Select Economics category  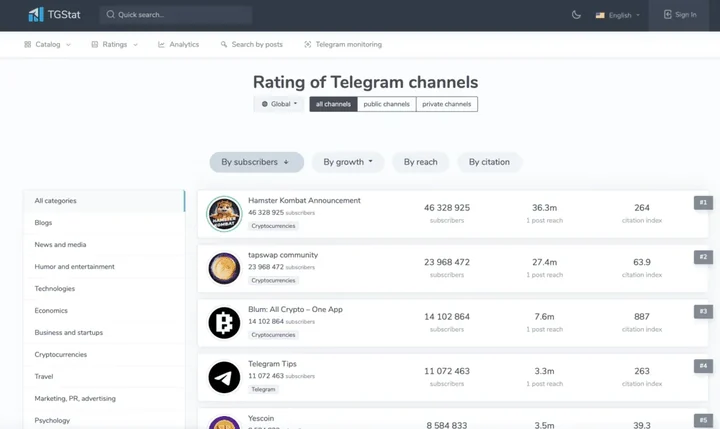(104, 311)
